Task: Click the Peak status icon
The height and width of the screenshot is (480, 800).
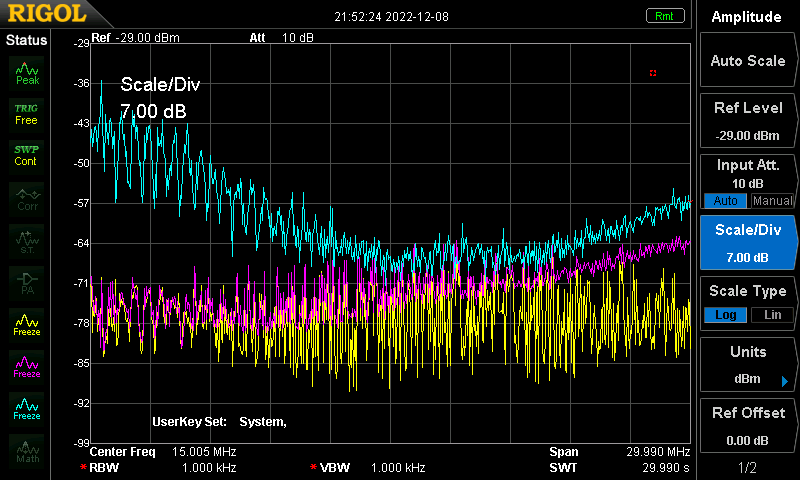Action: coord(27,73)
